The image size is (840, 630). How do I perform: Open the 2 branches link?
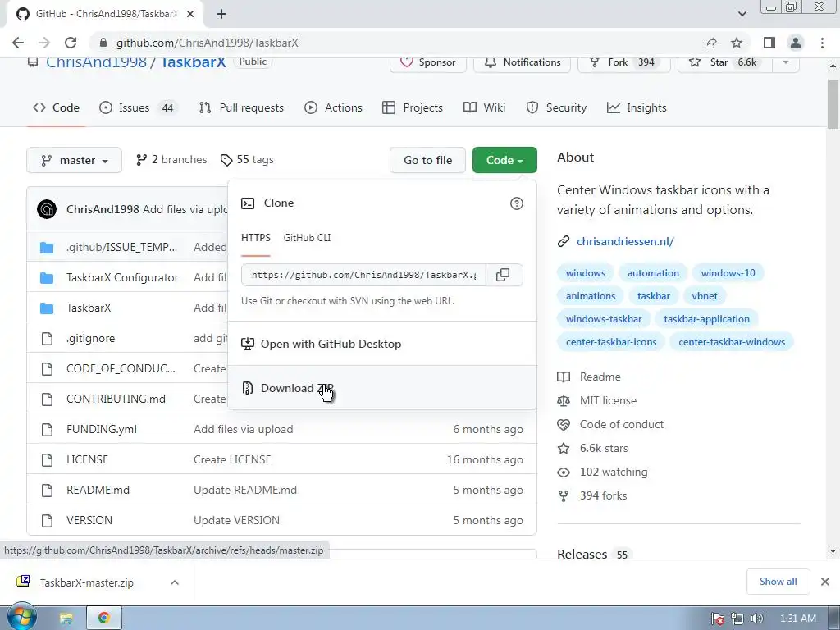(x=171, y=160)
